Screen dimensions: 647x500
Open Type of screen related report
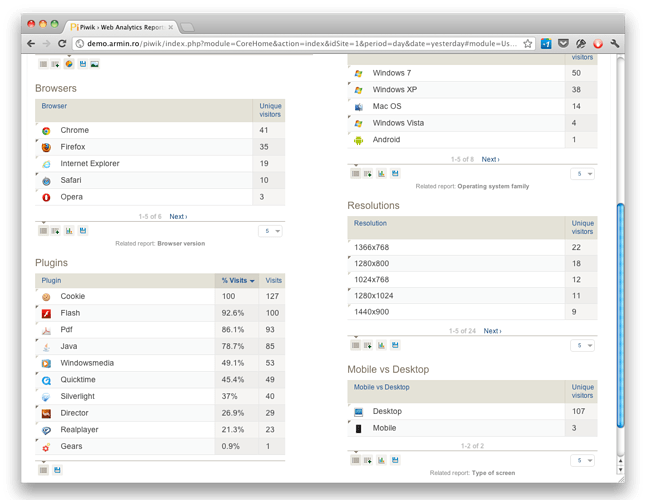coord(493,473)
